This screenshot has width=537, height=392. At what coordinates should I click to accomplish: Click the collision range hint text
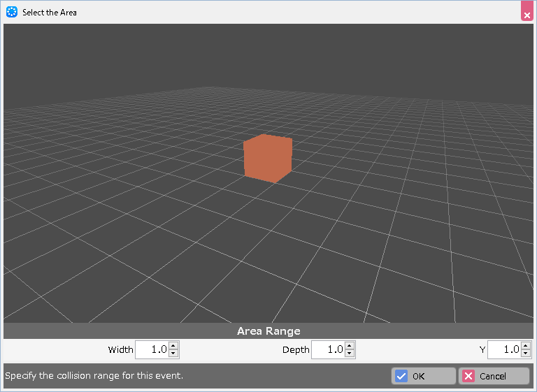point(94,376)
